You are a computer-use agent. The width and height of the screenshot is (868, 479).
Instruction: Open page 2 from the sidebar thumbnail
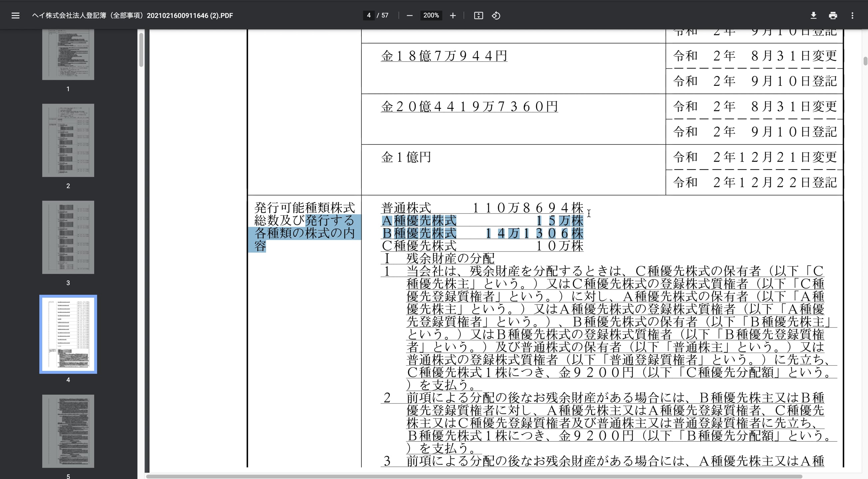pos(68,140)
